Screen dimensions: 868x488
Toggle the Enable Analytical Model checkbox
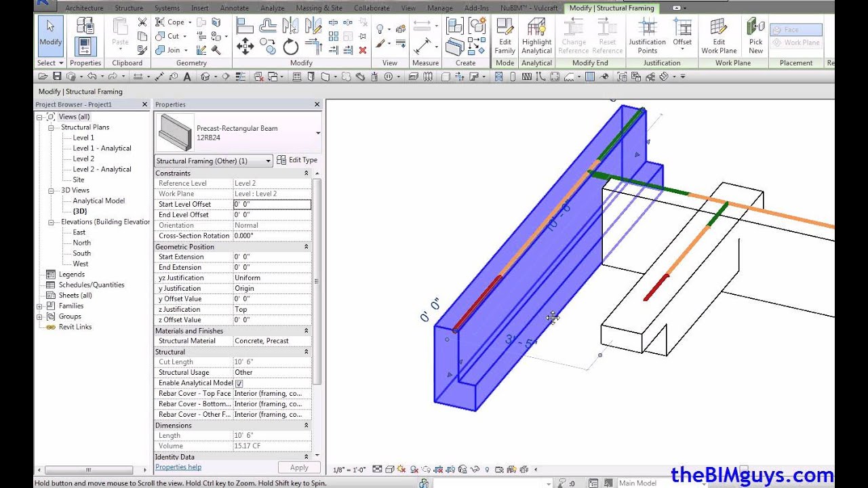tap(239, 384)
